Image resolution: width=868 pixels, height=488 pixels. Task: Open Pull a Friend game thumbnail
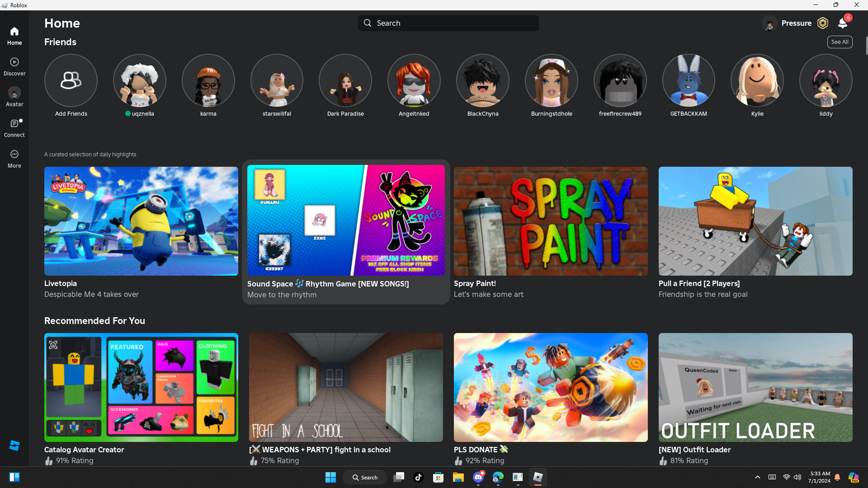coord(755,221)
